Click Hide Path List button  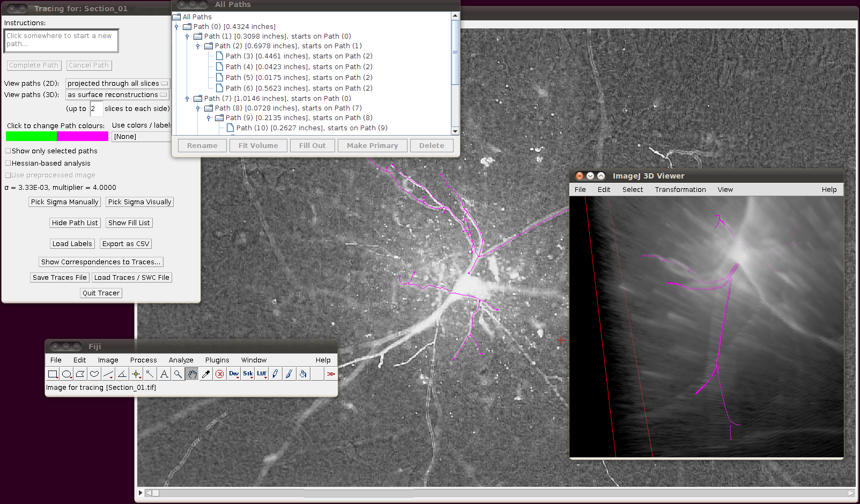75,223
